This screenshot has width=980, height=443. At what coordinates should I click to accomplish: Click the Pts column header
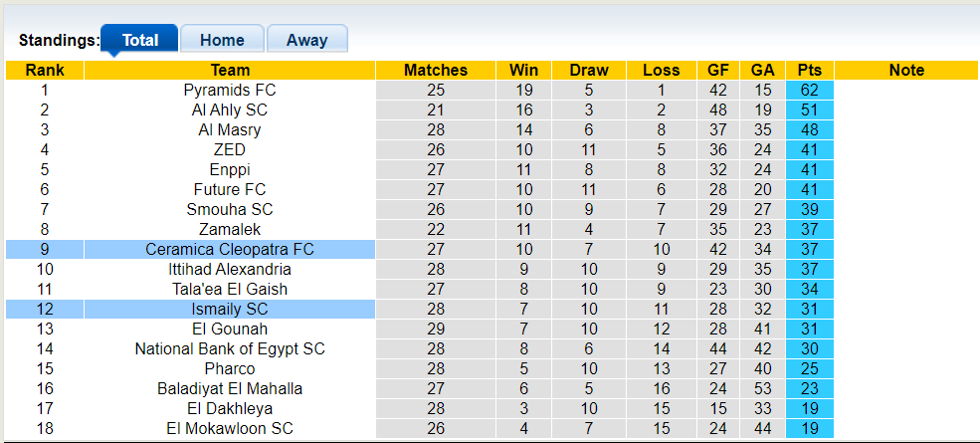(810, 70)
